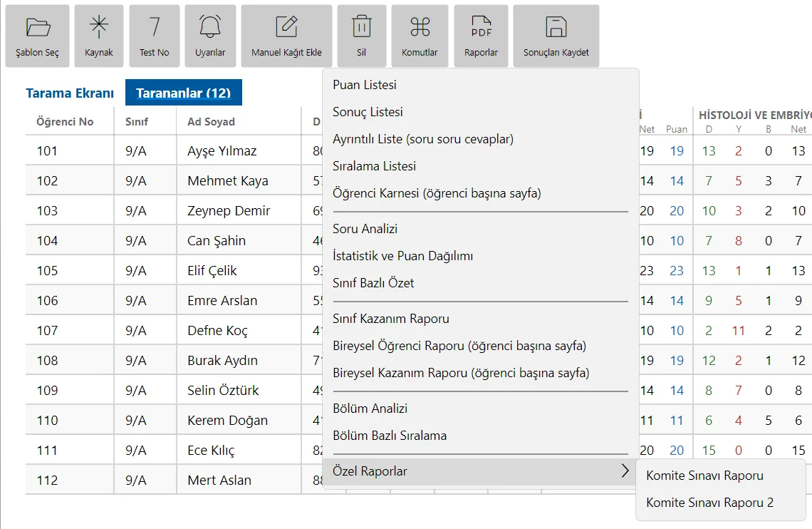Open the Komutlar command icon

coord(420,27)
